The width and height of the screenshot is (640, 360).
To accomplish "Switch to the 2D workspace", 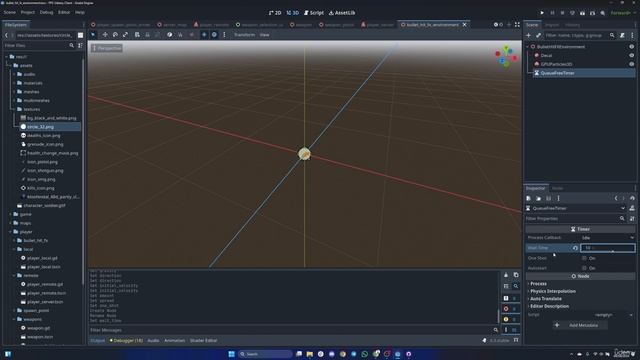I will 276,13.
